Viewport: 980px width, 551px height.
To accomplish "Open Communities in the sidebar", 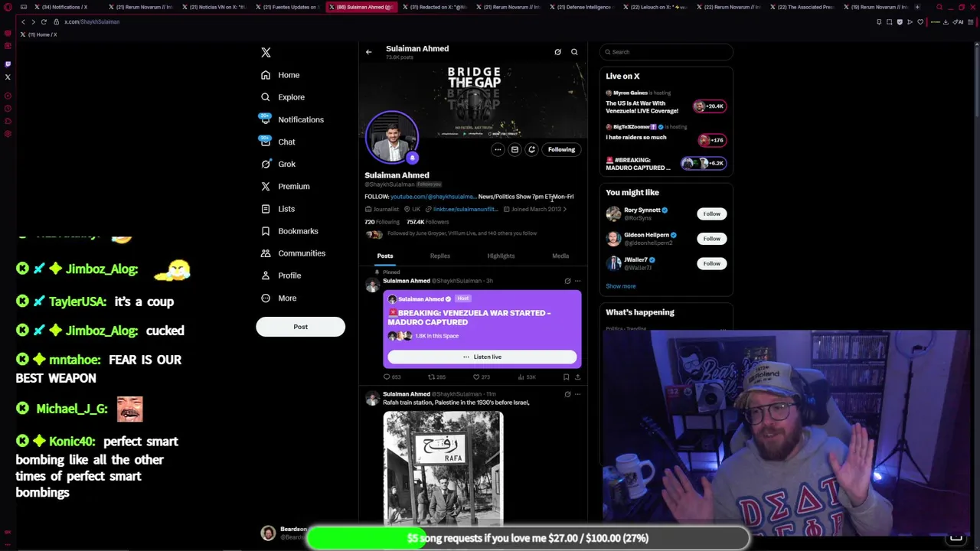I will [292, 253].
